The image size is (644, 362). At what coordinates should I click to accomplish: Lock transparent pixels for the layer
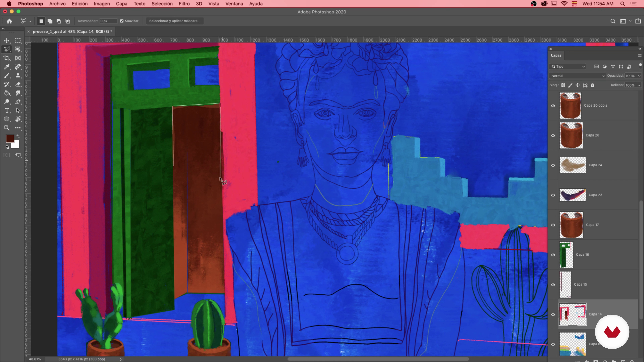pos(563,85)
